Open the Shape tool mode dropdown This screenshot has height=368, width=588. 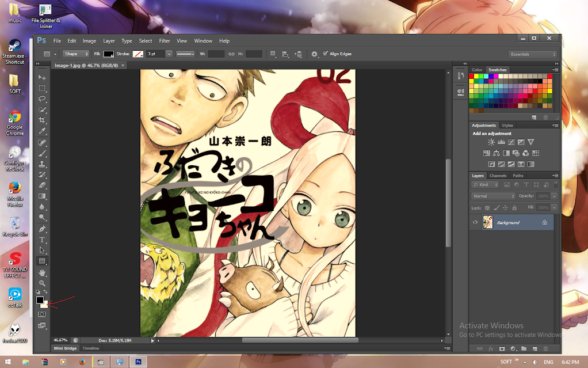(x=76, y=54)
